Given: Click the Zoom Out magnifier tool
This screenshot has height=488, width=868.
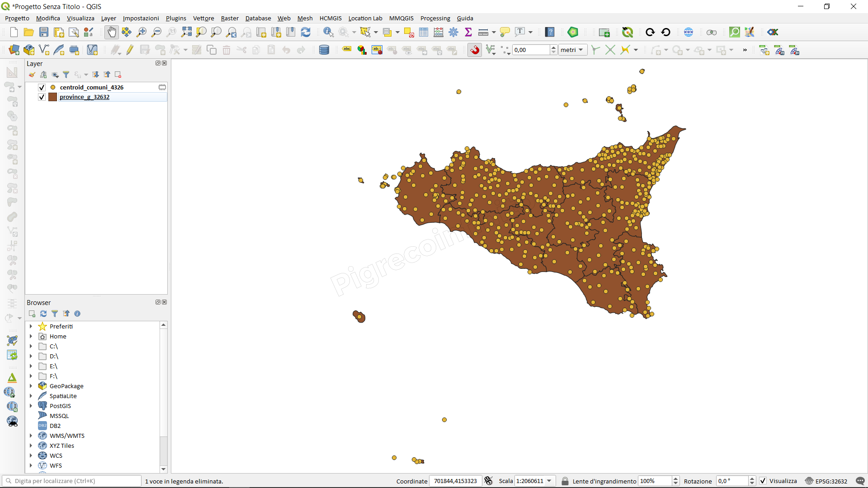Looking at the screenshot, I should [156, 32].
